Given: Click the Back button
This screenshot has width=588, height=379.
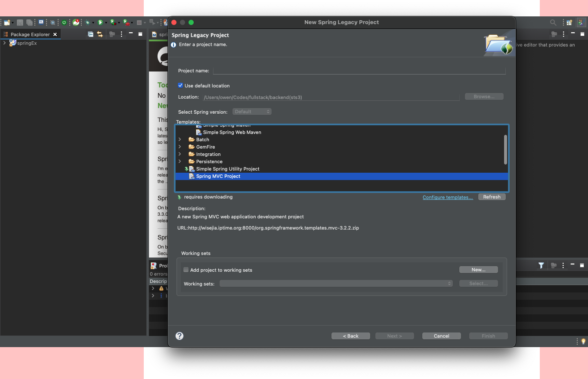Looking at the screenshot, I should tap(350, 336).
